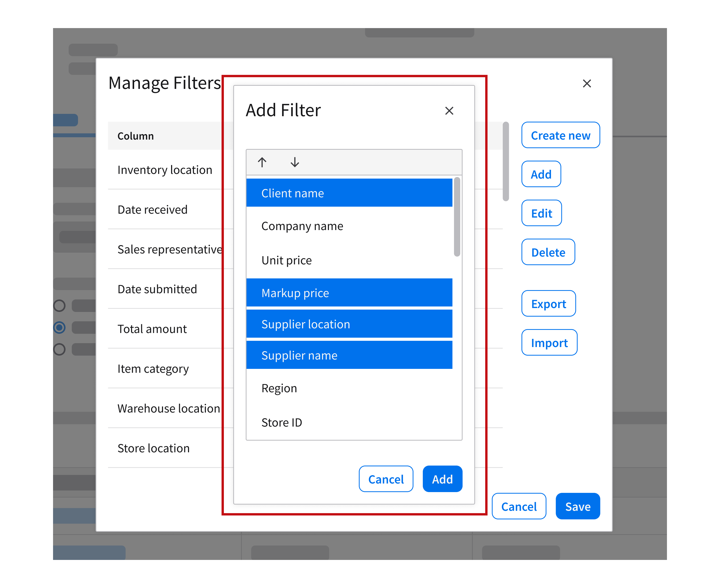Click the Add Filter list scrollbar
This screenshot has height=588, width=720.
coord(457,217)
